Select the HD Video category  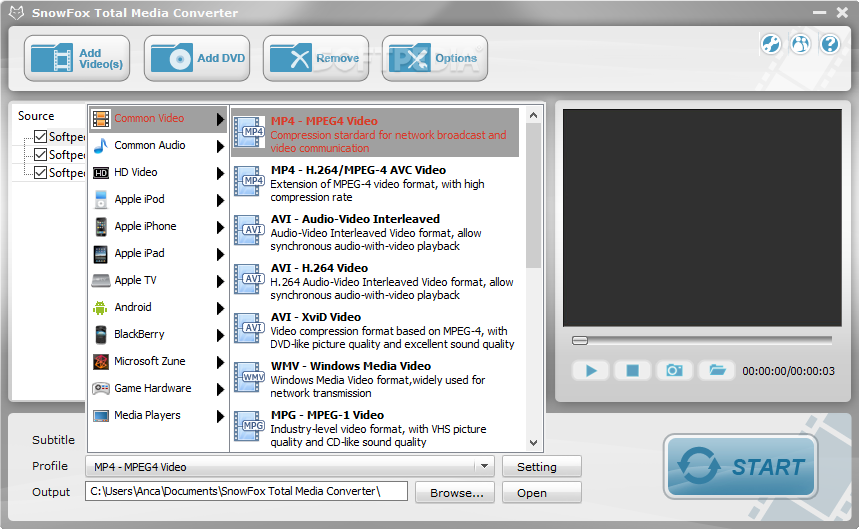[x=158, y=172]
